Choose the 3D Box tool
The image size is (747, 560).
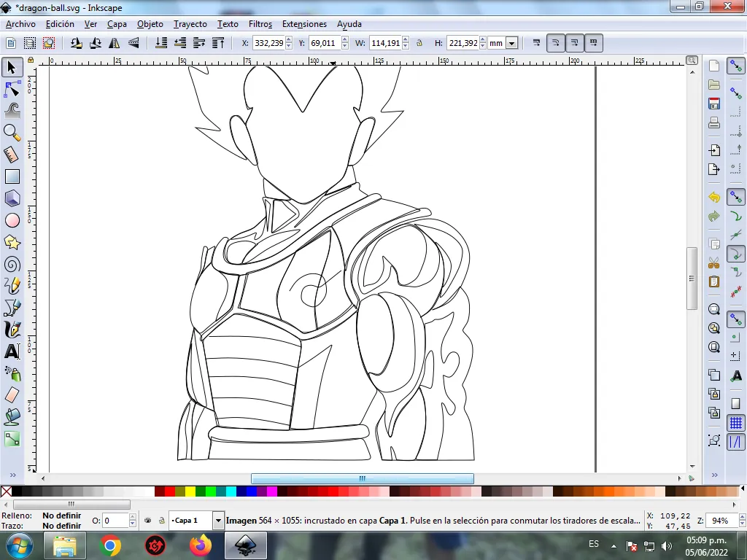[x=12, y=198]
